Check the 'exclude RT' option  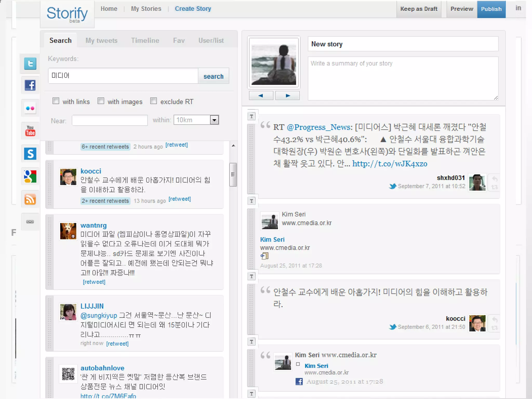pyautogui.click(x=154, y=101)
